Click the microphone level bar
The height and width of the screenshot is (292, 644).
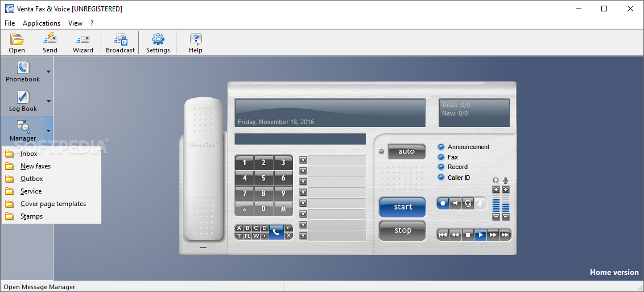pyautogui.click(x=506, y=203)
